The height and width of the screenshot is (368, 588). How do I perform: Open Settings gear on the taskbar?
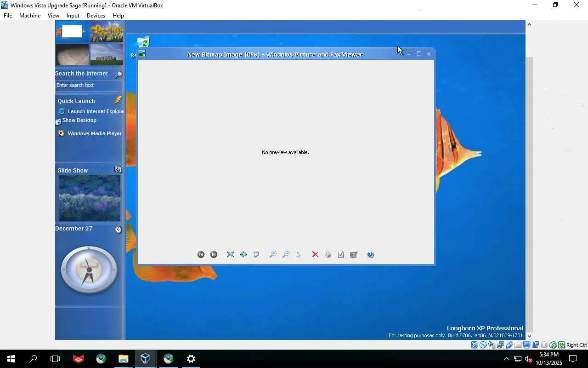[x=191, y=359]
